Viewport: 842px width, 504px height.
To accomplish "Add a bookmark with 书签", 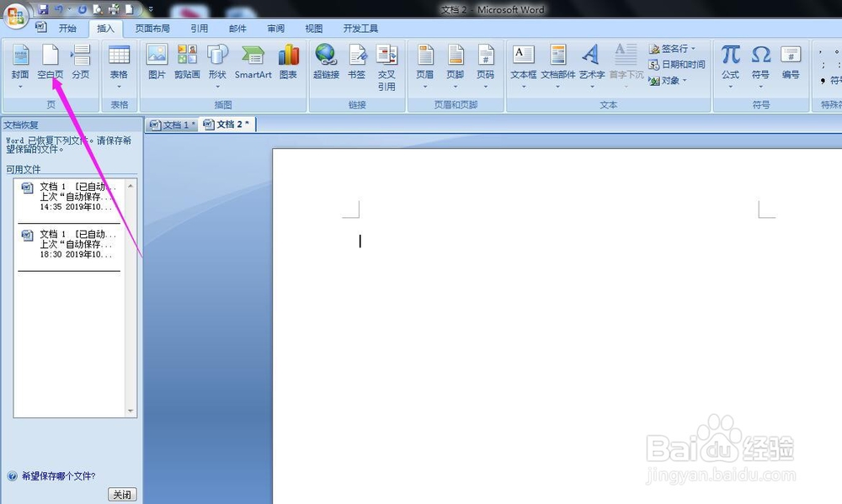I will (356, 61).
